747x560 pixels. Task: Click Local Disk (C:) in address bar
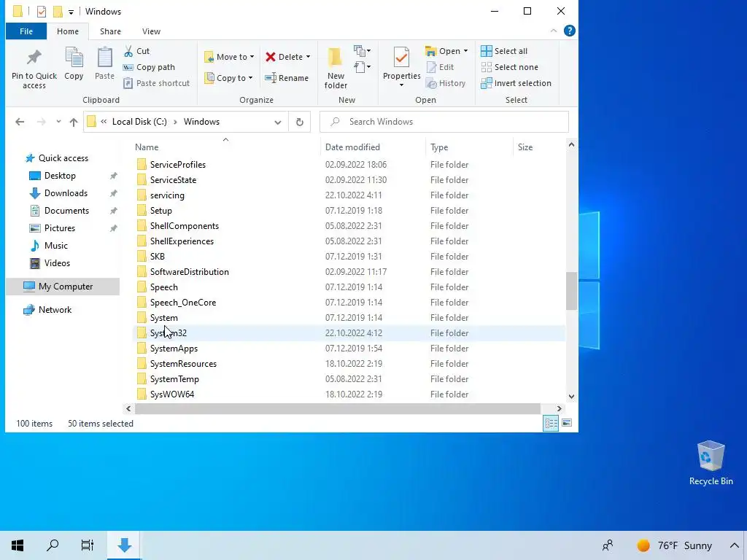(139, 122)
